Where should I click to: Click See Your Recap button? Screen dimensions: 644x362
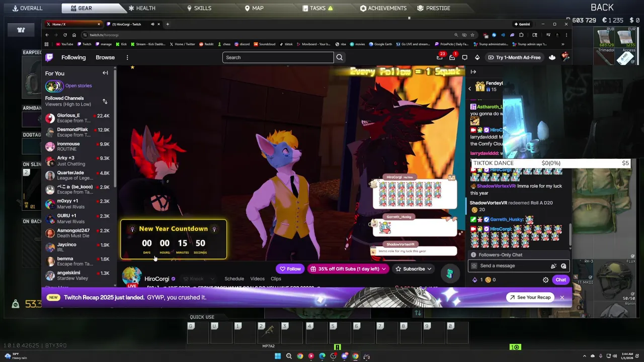pos(530,297)
